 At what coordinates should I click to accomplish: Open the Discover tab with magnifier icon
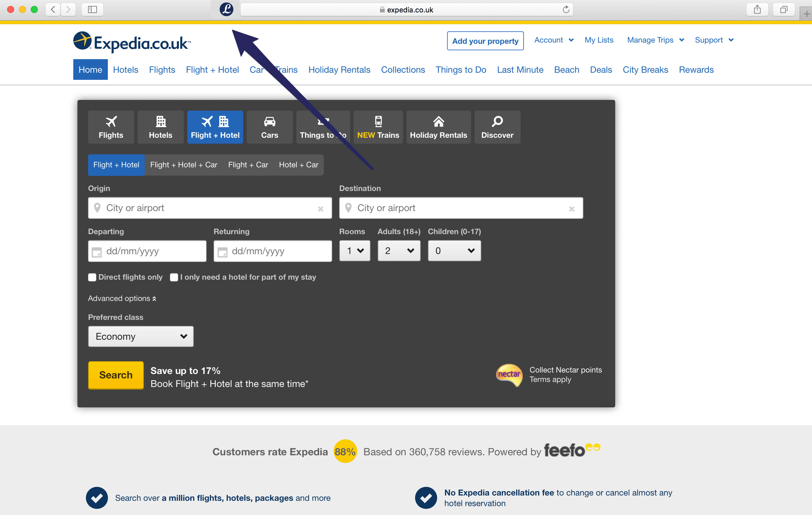click(497, 127)
